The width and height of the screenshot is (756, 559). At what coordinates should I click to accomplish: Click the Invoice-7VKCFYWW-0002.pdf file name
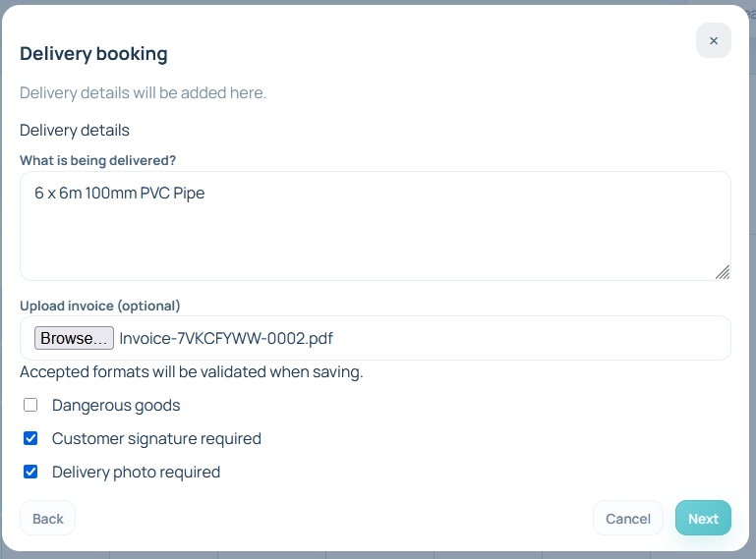click(226, 338)
